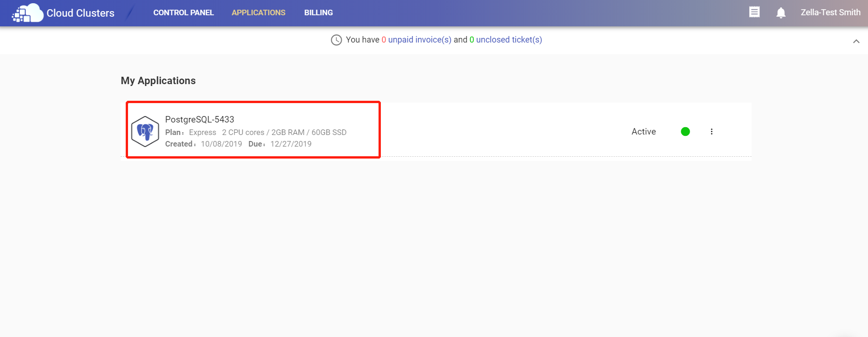This screenshot has height=337, width=868.
Task: Open the notes list icon in header
Action: pos(754,12)
